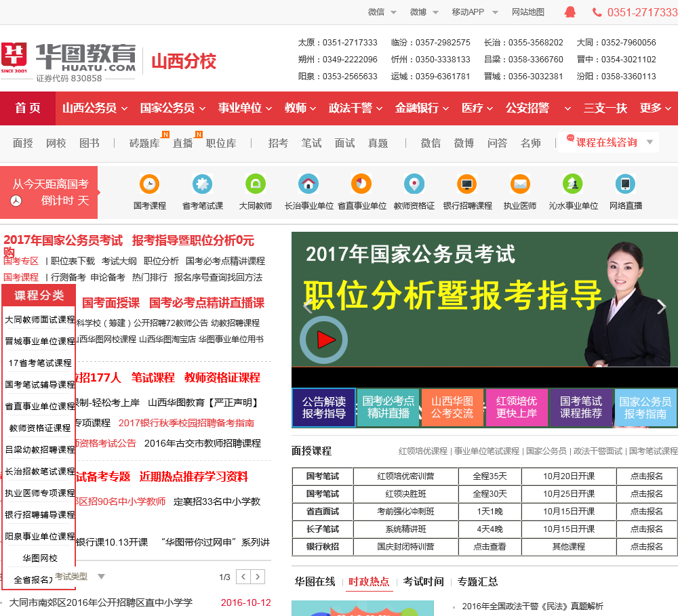678x616 pixels.
Task: Open the 砖题库 link
Action: coord(144,143)
